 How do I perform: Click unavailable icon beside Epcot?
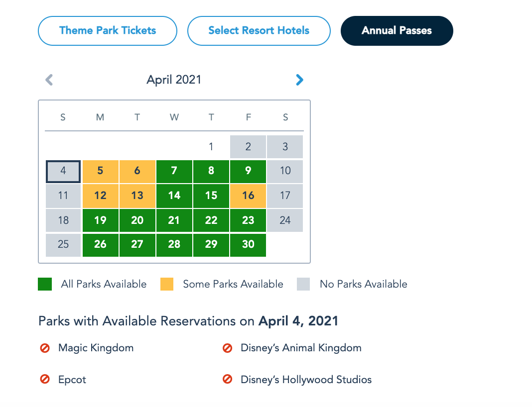click(45, 380)
